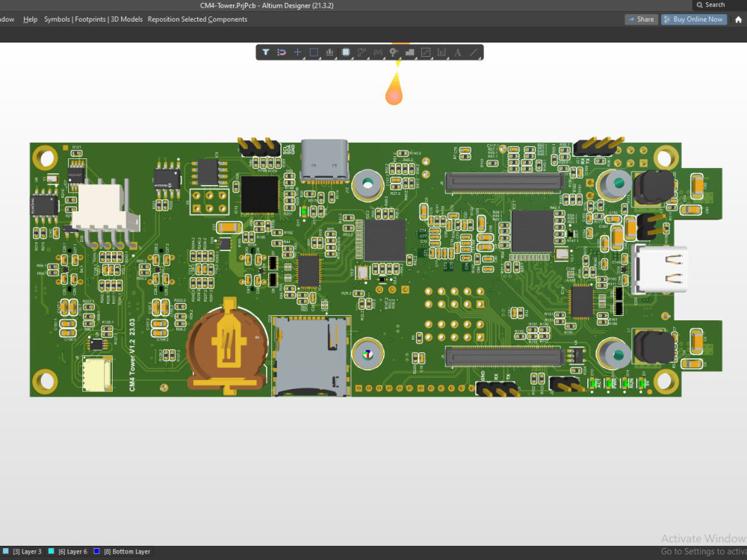Select the place polygon pour tool
The width and height of the screenshot is (747, 560).
tap(409, 52)
